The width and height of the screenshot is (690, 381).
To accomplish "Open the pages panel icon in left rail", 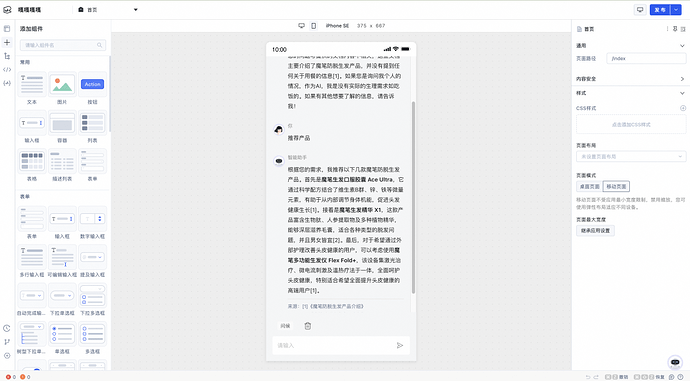I will (x=7, y=29).
